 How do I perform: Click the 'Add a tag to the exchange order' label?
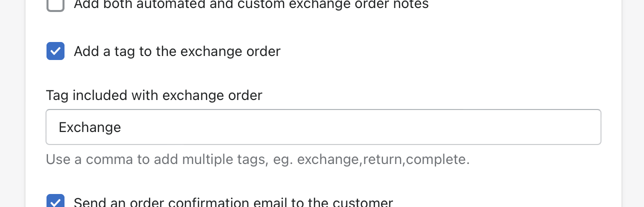[x=177, y=51]
